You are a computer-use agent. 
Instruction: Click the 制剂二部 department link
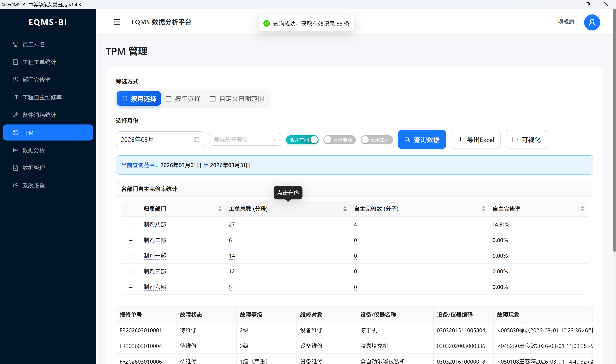click(155, 240)
